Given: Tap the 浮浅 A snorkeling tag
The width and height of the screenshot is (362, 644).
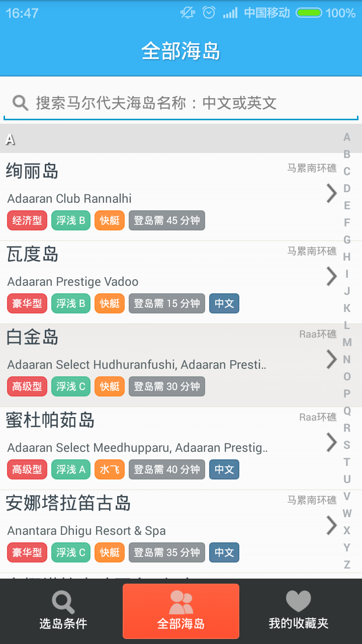Looking at the screenshot, I should pos(71,469).
